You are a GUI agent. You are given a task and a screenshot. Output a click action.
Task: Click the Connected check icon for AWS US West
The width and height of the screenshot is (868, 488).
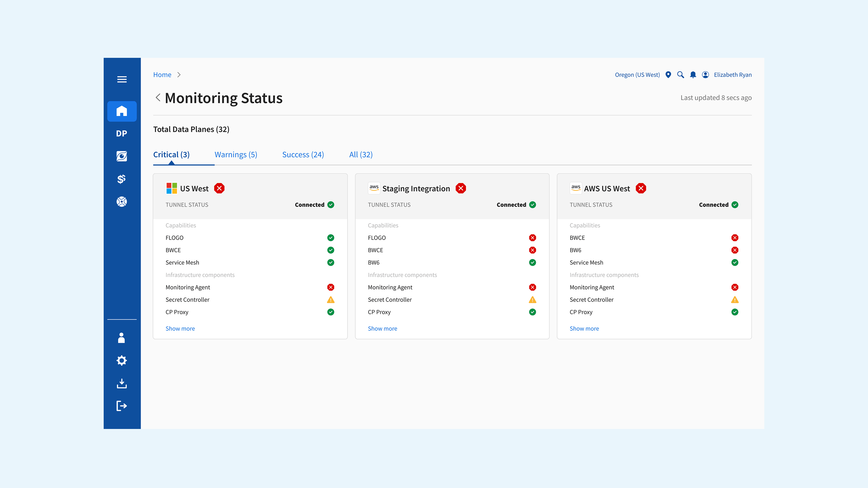coord(735,205)
